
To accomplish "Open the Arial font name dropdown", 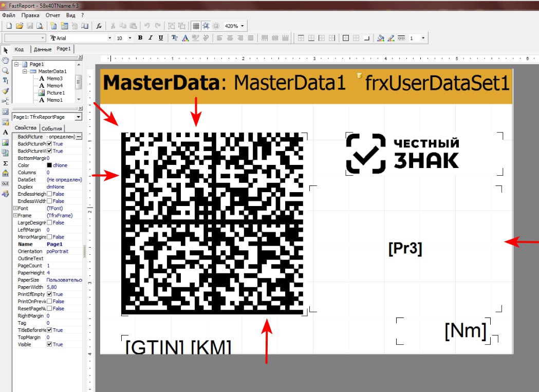I will 109,38.
